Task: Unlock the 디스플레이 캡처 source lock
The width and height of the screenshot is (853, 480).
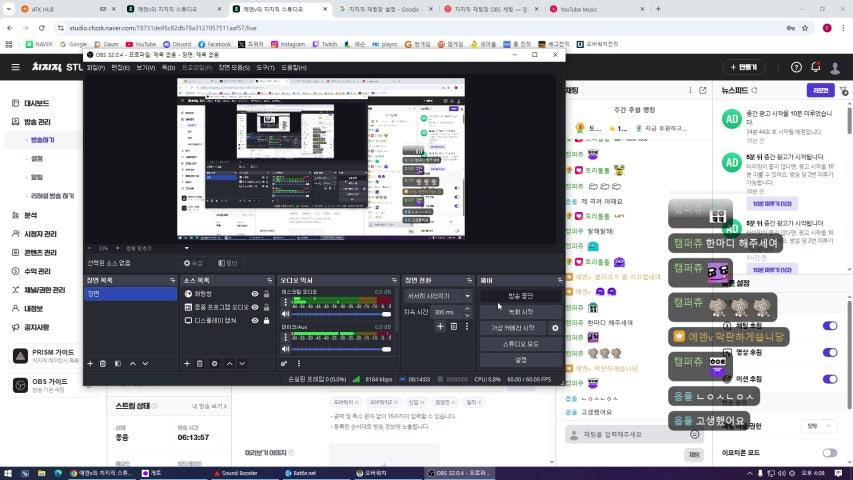Action: click(x=266, y=320)
